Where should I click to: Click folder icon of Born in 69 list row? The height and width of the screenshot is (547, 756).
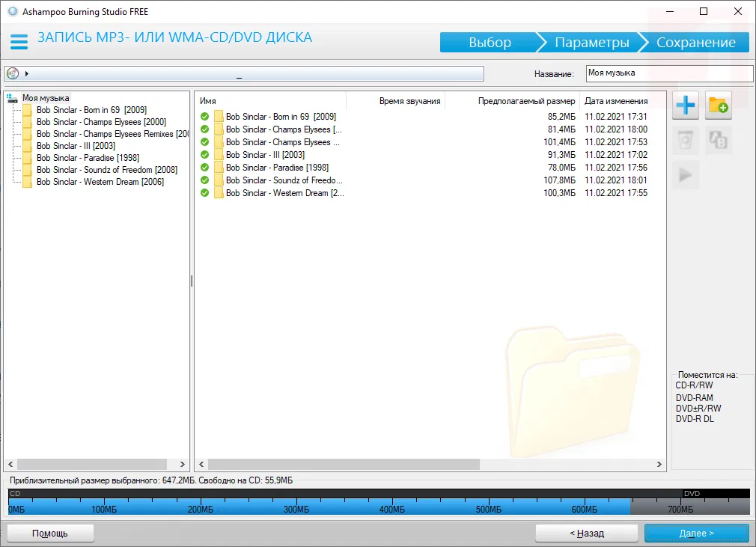pyautogui.click(x=219, y=117)
